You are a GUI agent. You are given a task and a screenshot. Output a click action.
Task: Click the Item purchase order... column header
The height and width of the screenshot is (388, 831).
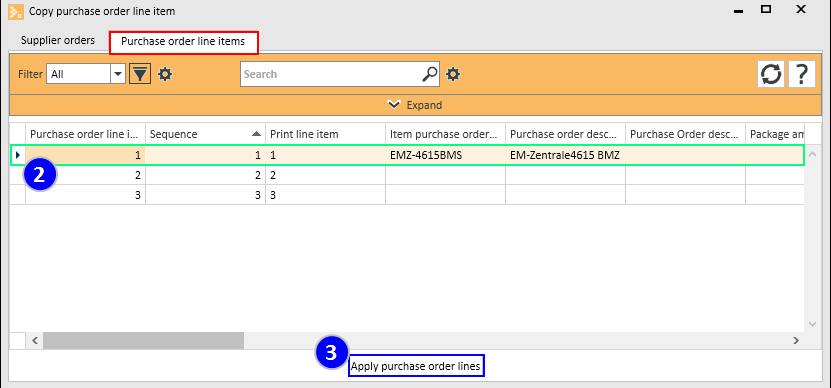(x=445, y=134)
